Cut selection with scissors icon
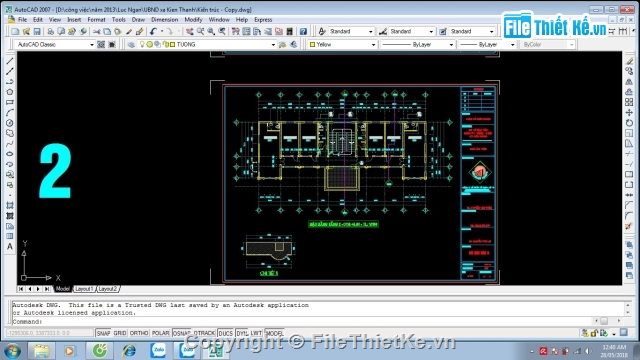 (96, 31)
